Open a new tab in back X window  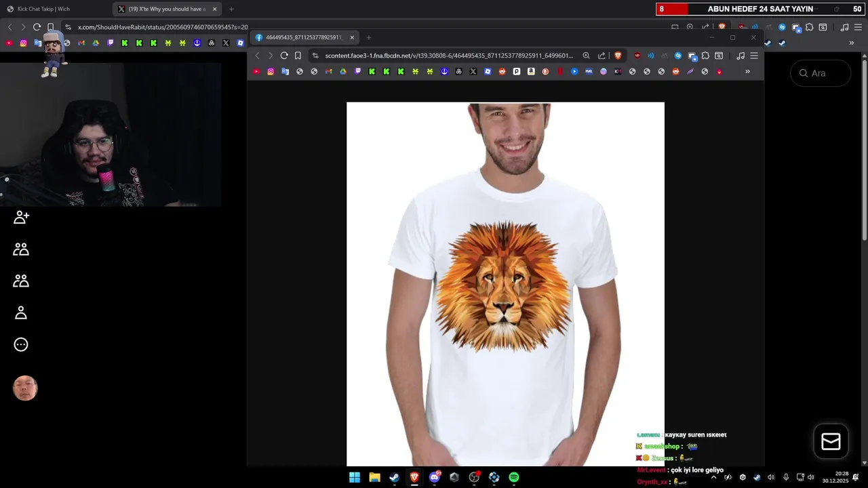231,9
